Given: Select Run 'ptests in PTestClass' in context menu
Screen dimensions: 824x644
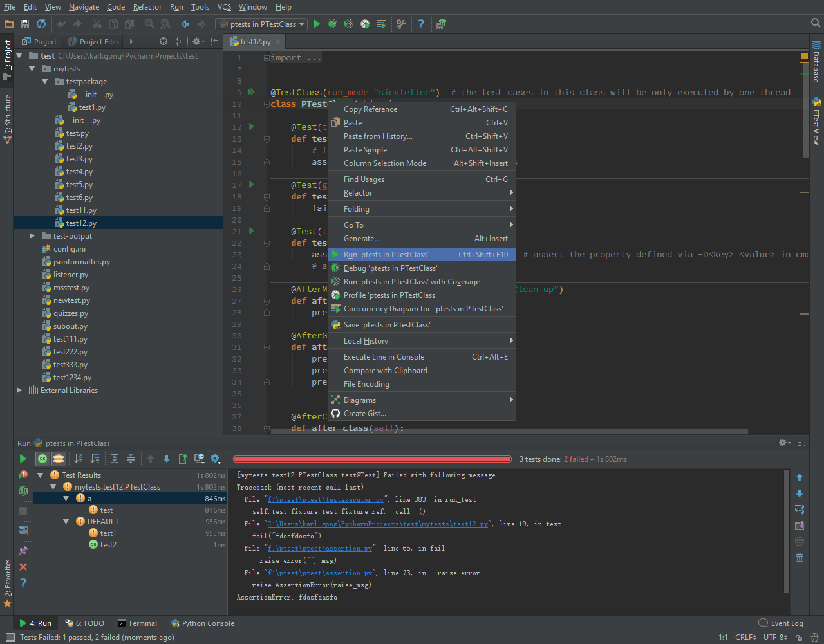Looking at the screenshot, I should pos(422,255).
